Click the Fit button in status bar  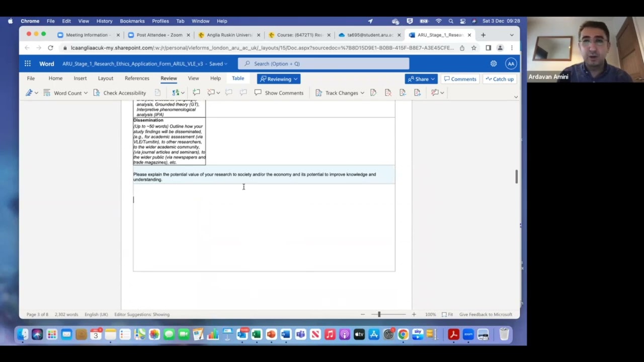(x=447, y=314)
